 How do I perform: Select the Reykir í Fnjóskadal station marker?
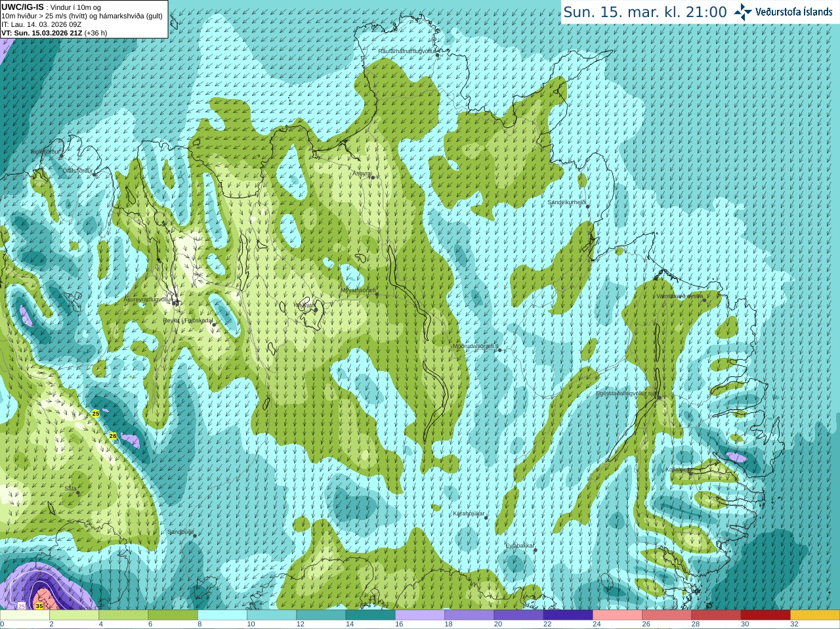pos(214,324)
